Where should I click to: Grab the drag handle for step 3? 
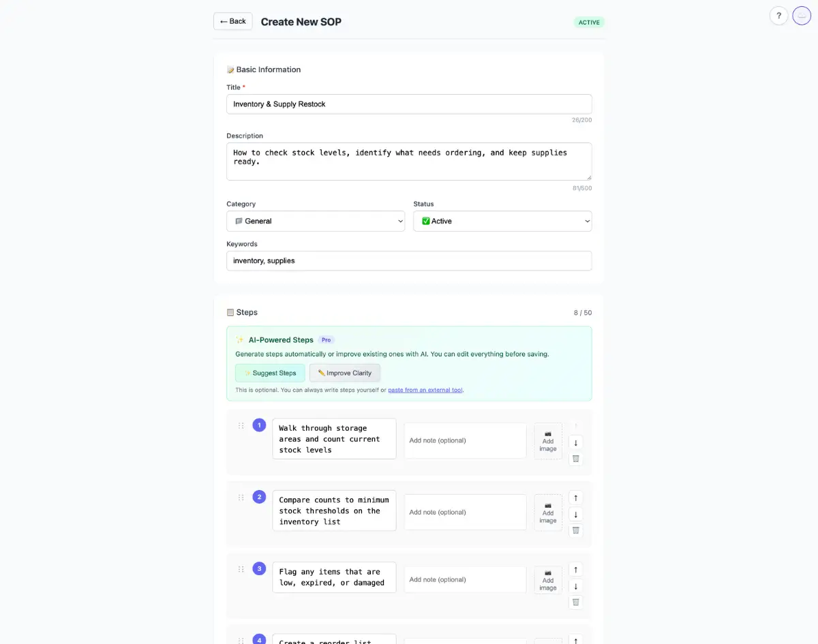click(x=241, y=569)
